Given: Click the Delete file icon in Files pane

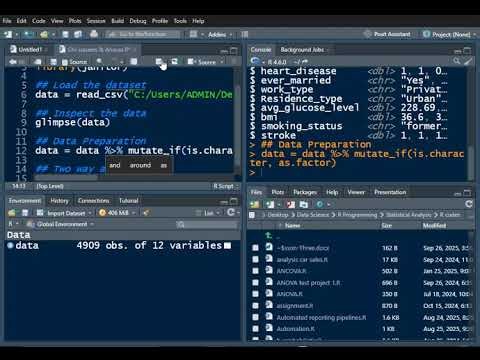Looking at the screenshot, I should point(291,204).
